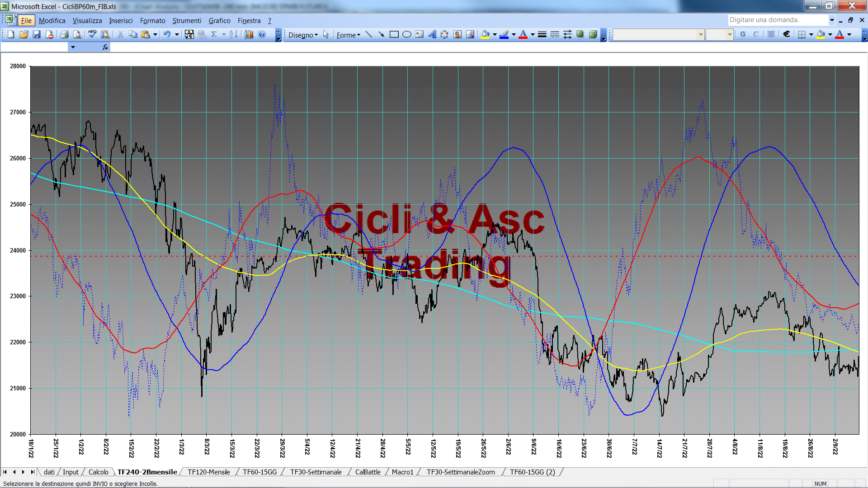Run the spelling check ABC icon
This screenshot has width=868, height=488.
click(x=93, y=34)
